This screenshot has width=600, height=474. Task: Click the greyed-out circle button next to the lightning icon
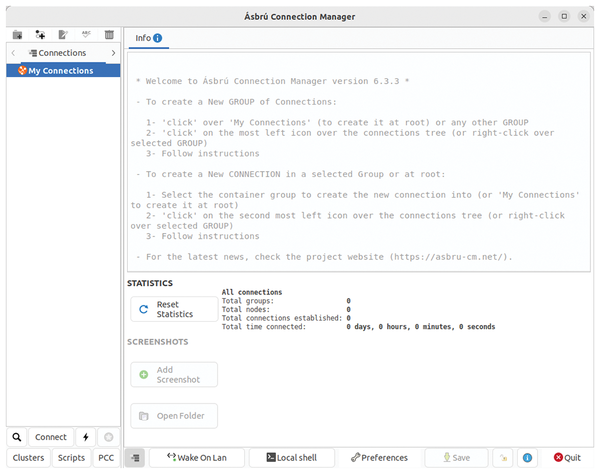coord(109,437)
